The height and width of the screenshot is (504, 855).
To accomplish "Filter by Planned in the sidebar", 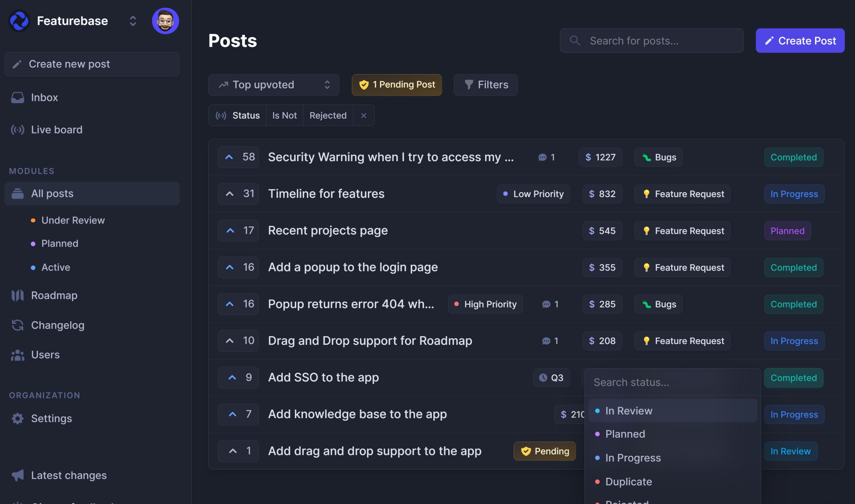I will [x=54, y=244].
